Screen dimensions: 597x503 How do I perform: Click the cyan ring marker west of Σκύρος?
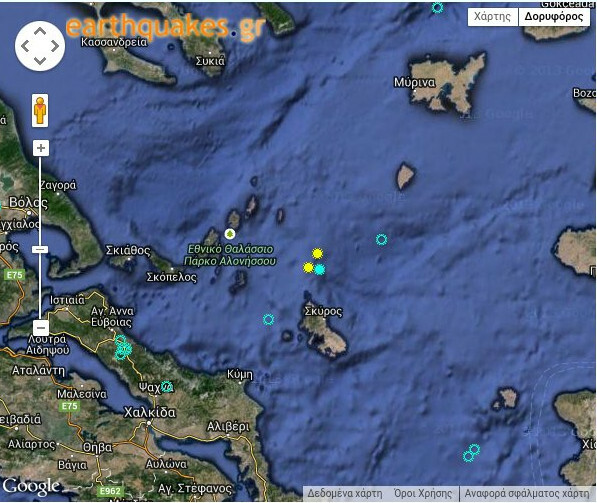click(268, 319)
